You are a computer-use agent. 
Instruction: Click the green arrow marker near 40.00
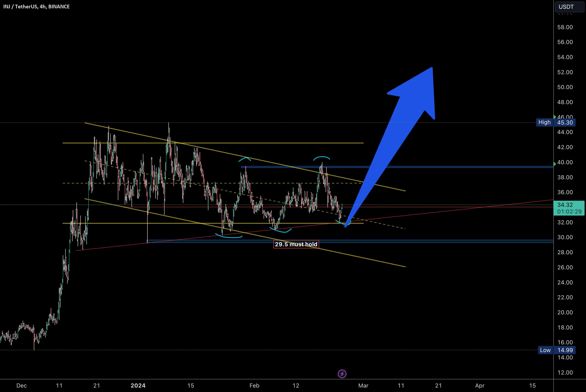[x=555, y=164]
